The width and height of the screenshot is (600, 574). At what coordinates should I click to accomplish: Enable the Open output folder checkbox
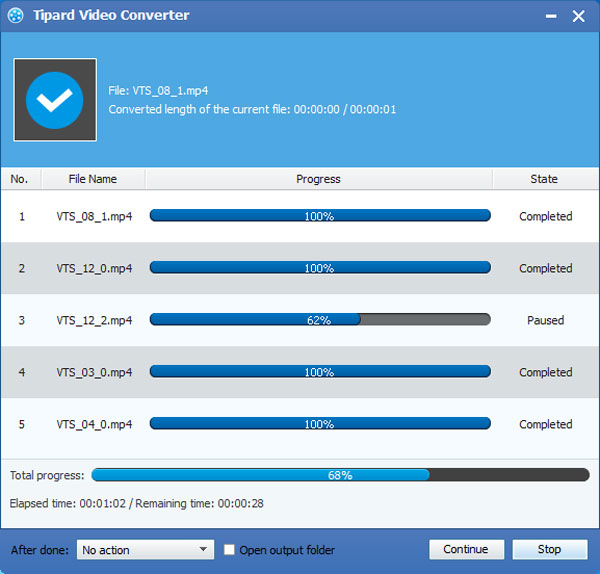[229, 550]
